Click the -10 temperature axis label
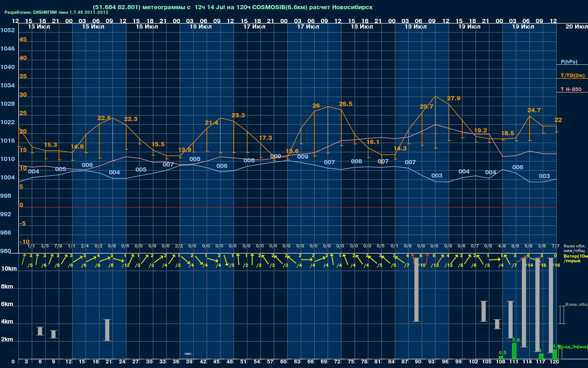 (x=24, y=242)
